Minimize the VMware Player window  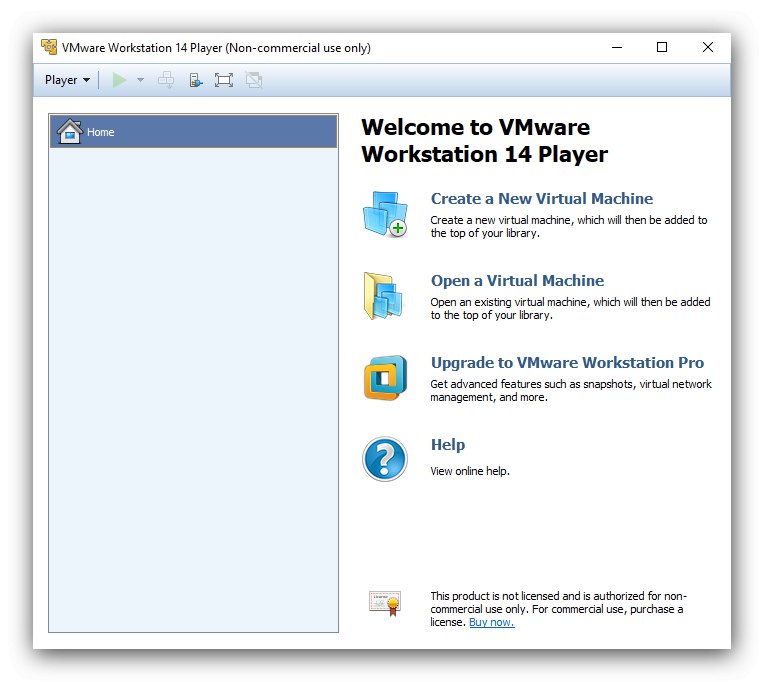[x=617, y=47]
